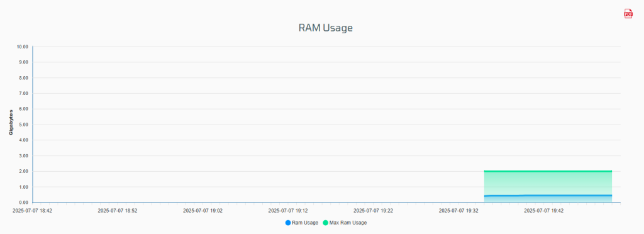
Task: Click the 10.00 y-axis value
Action: click(22, 47)
